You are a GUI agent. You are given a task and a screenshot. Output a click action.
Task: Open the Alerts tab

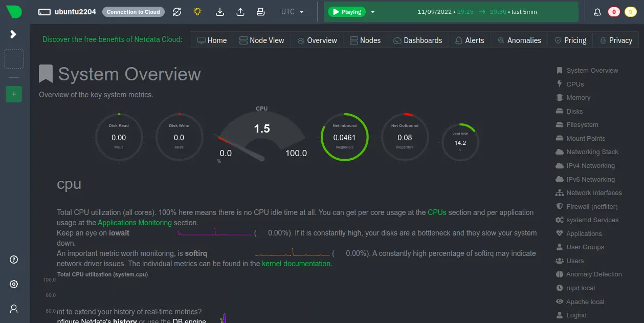[x=470, y=40]
